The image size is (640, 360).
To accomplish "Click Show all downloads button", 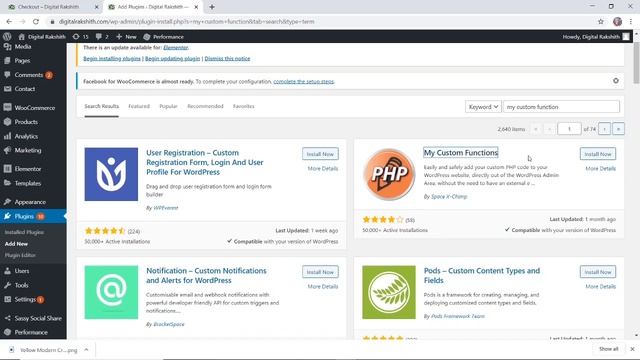I will click(x=609, y=349).
